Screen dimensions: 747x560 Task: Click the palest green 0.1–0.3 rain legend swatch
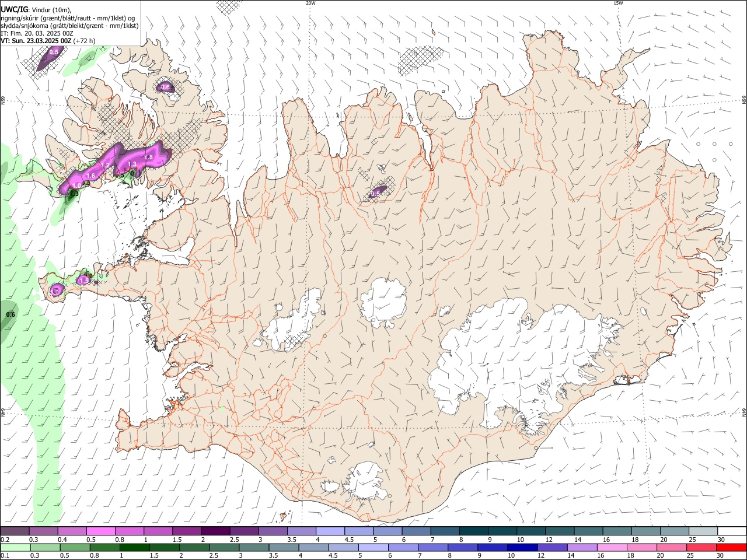(x=15, y=547)
